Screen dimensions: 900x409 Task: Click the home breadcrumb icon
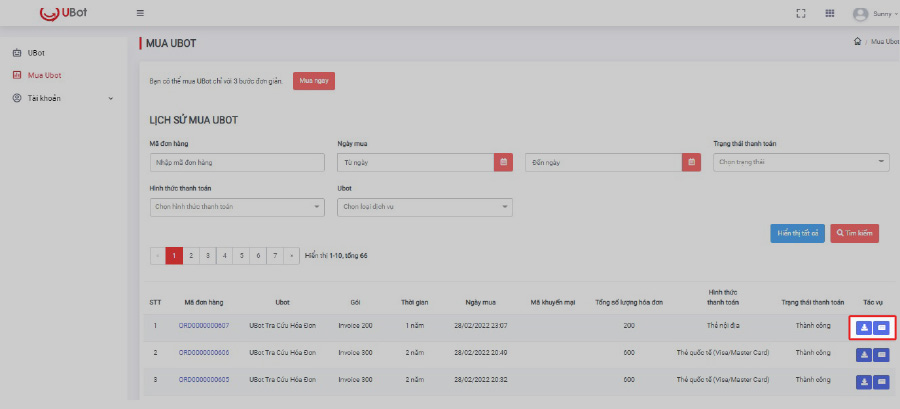coord(857,41)
